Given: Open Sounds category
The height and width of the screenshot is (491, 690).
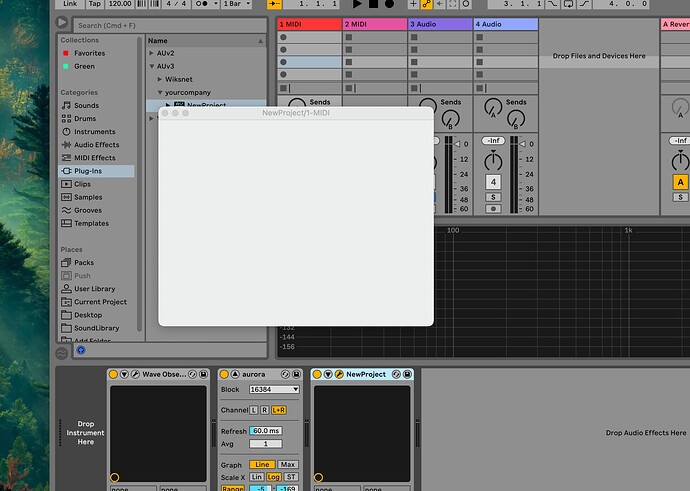Looking at the screenshot, I should [86, 106].
